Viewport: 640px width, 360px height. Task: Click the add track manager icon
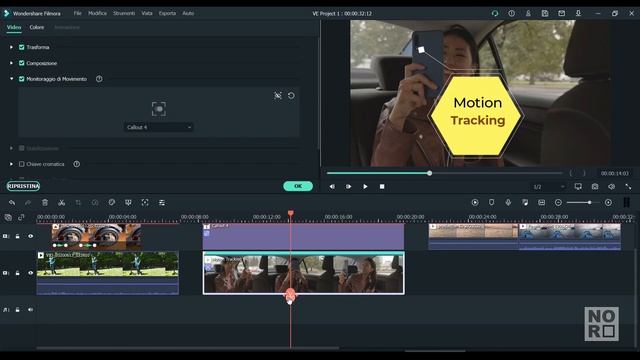(x=8, y=217)
